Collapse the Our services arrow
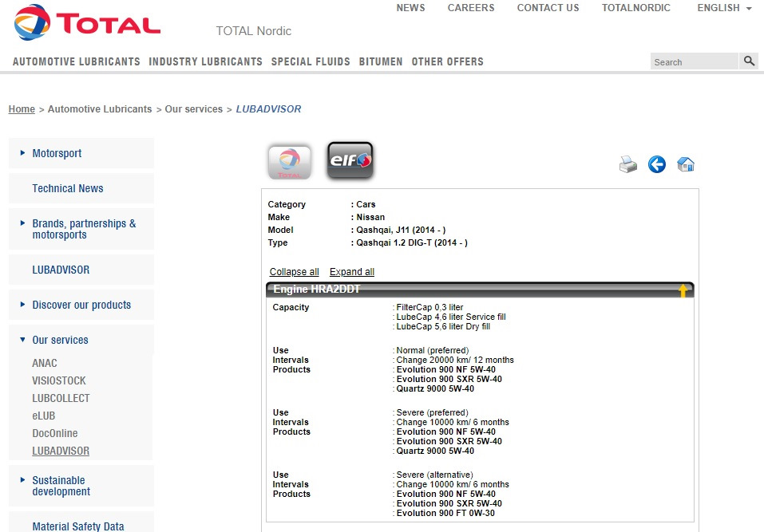This screenshot has height=532, width=764. tap(22, 339)
